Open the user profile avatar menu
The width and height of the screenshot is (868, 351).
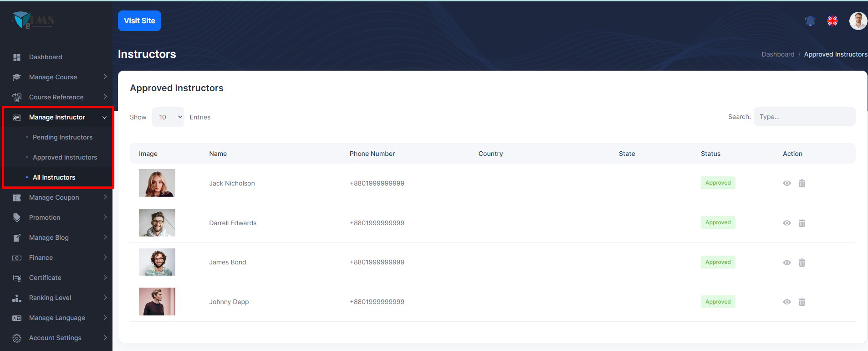[x=858, y=21]
